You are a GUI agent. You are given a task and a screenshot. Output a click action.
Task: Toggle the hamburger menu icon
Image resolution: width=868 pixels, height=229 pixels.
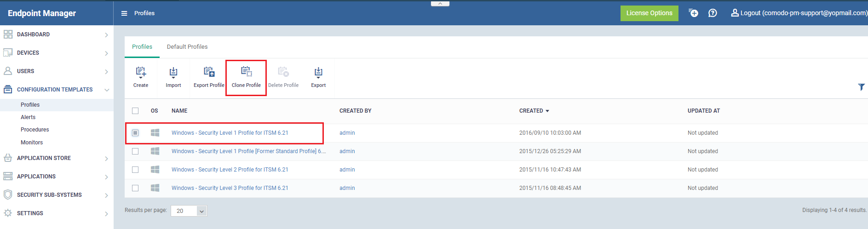124,13
